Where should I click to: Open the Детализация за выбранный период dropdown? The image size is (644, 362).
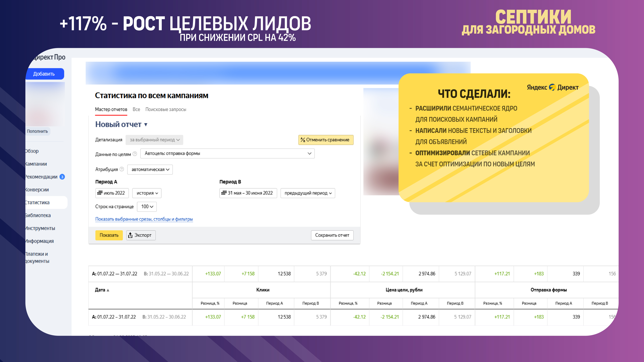(x=154, y=140)
